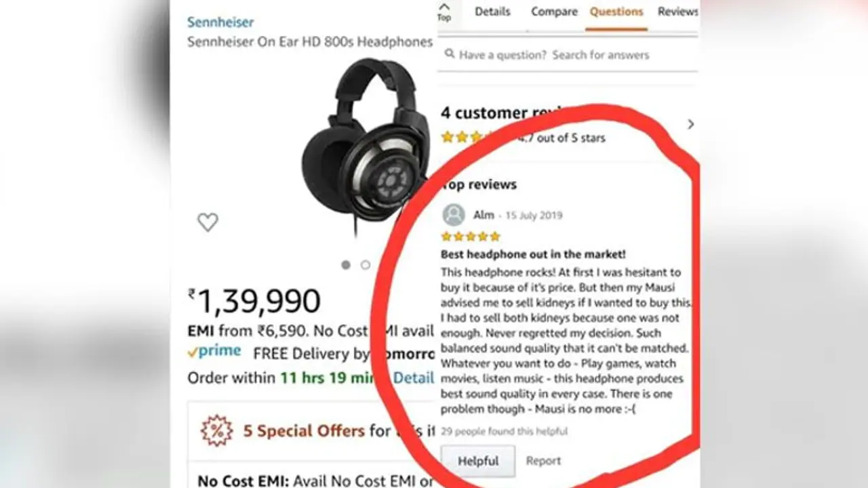868x488 pixels.
Task: Expand customer reviews with right chevron
Action: [690, 124]
